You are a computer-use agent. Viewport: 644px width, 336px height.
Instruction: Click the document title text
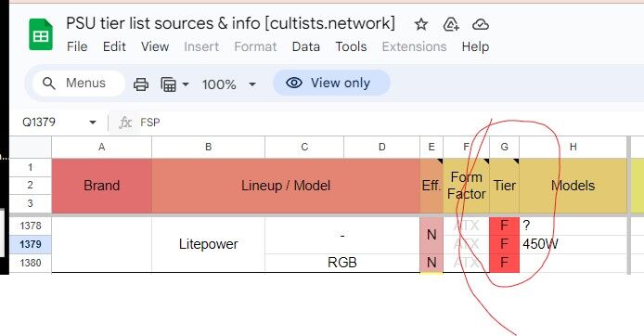click(x=230, y=23)
